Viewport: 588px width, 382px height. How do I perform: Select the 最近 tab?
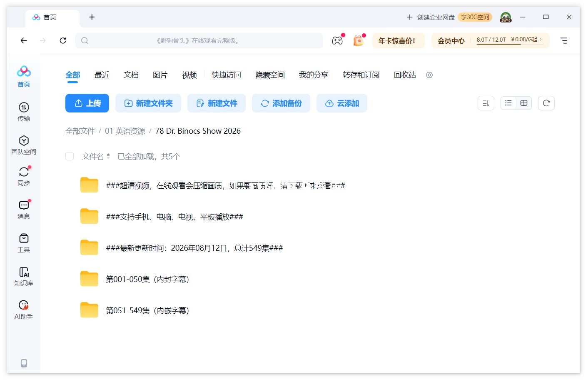[102, 75]
